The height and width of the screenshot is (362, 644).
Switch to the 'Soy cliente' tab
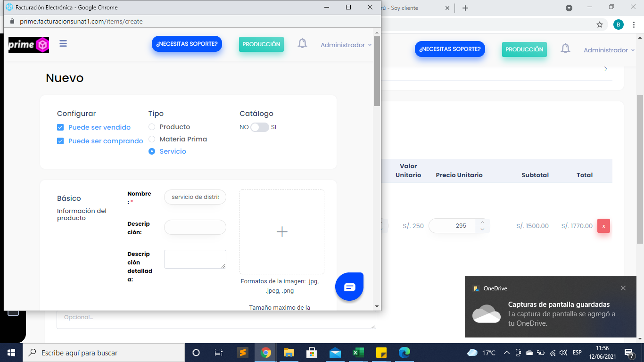[x=410, y=8]
